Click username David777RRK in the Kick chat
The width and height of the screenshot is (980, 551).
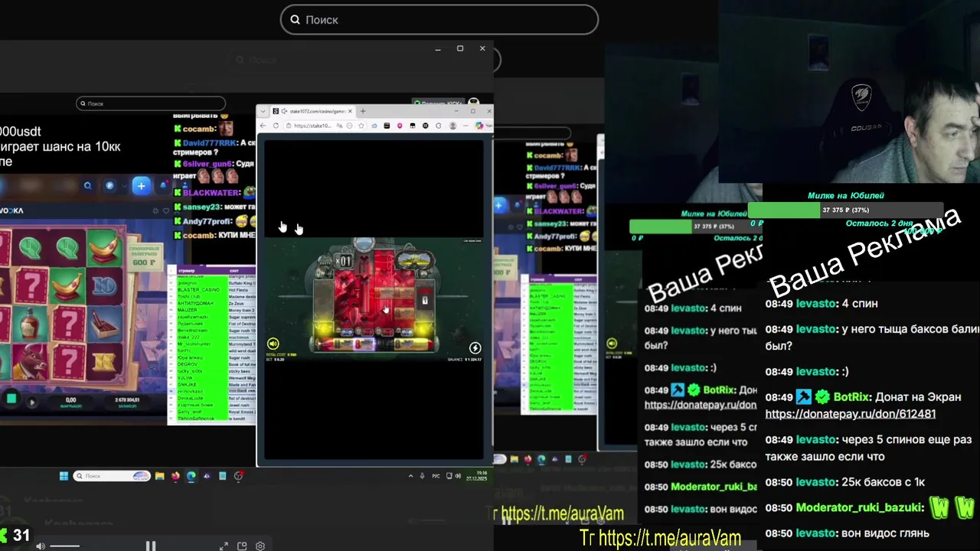(210, 142)
